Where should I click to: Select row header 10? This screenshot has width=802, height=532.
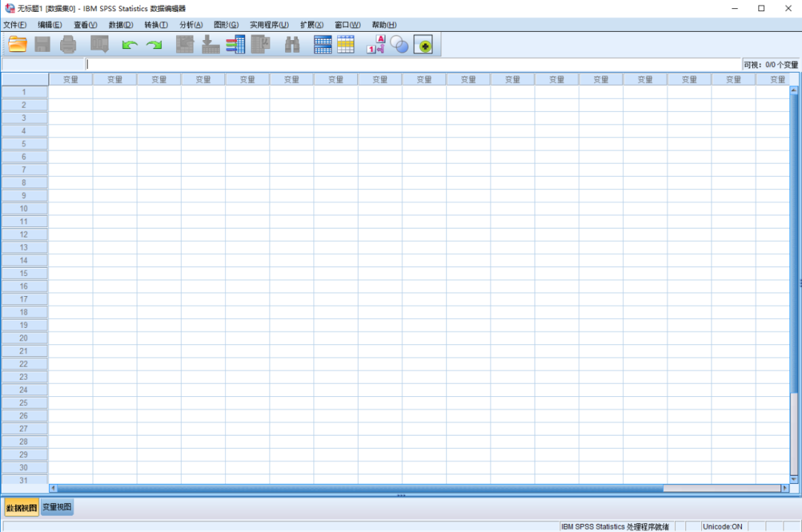tap(24, 208)
